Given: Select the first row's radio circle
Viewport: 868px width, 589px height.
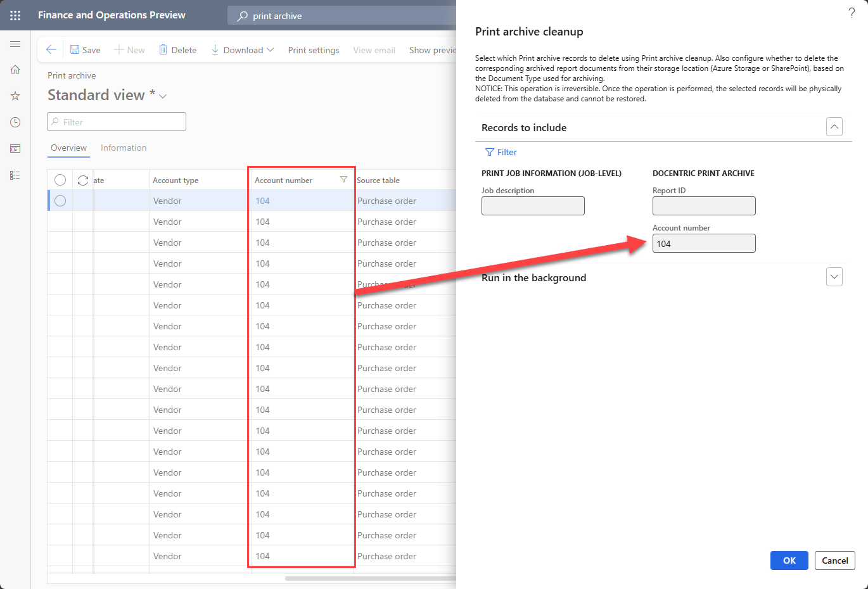Looking at the screenshot, I should click(x=60, y=201).
